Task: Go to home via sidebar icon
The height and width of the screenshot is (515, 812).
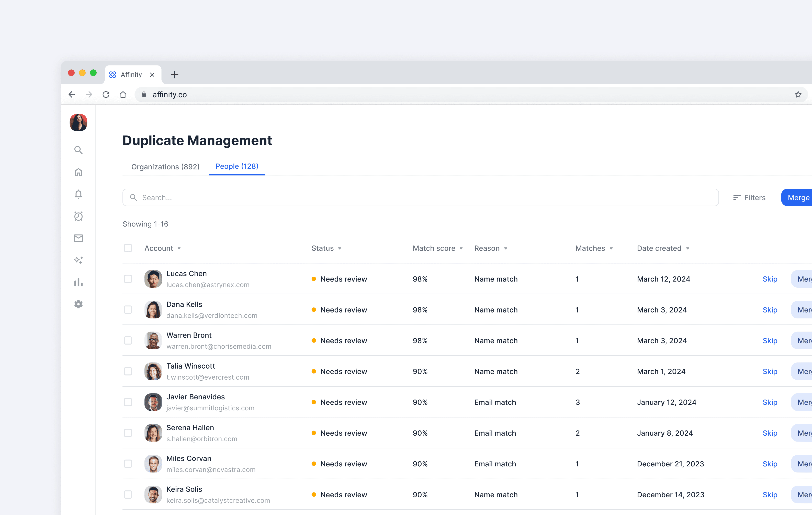Action: (x=78, y=172)
